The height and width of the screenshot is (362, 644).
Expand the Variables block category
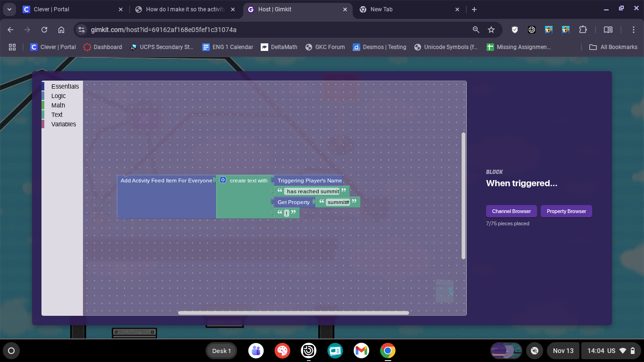64,124
